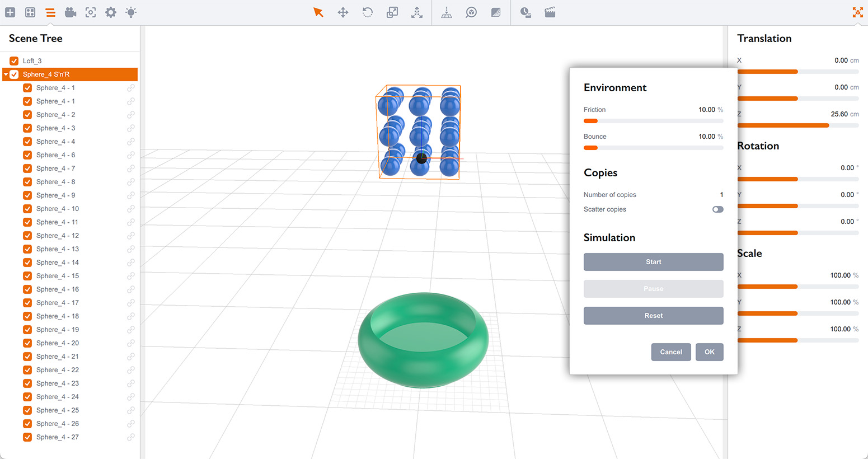Select the movie camera icon
The height and width of the screenshot is (459, 868).
point(70,12)
